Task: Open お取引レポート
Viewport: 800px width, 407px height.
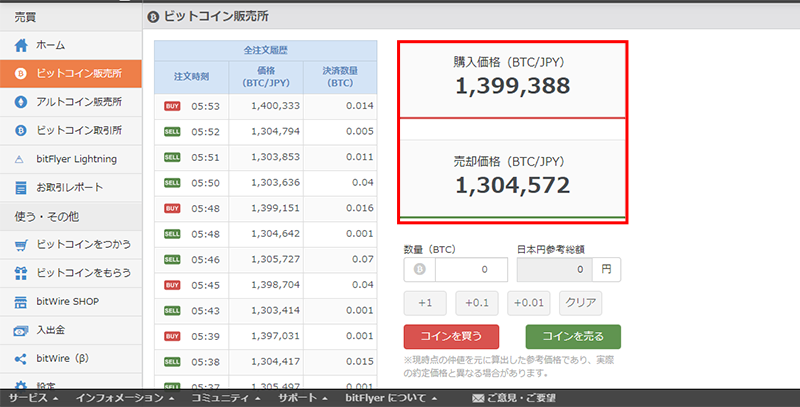Action: coord(71,188)
